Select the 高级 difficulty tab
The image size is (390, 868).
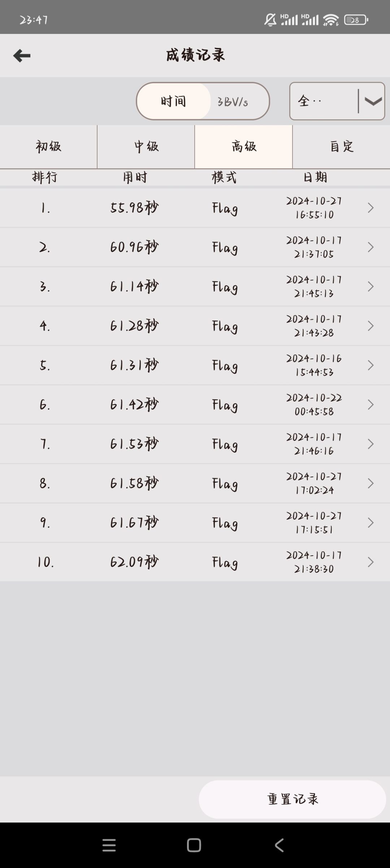point(244,147)
